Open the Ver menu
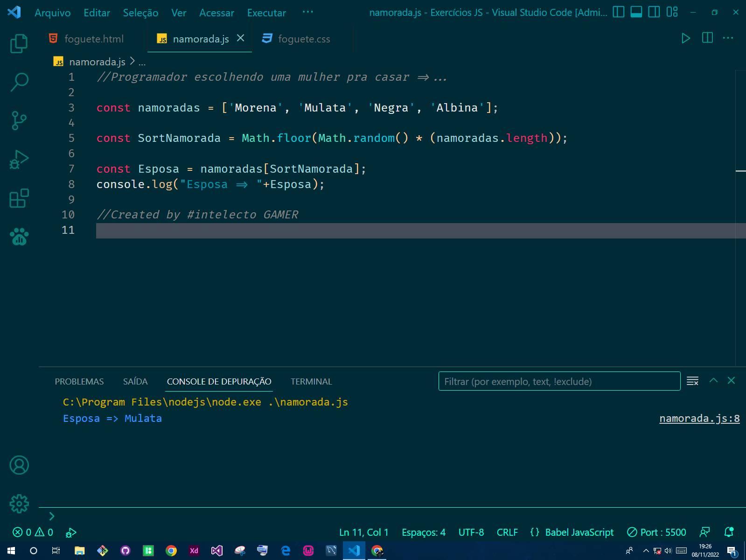 pyautogui.click(x=179, y=13)
